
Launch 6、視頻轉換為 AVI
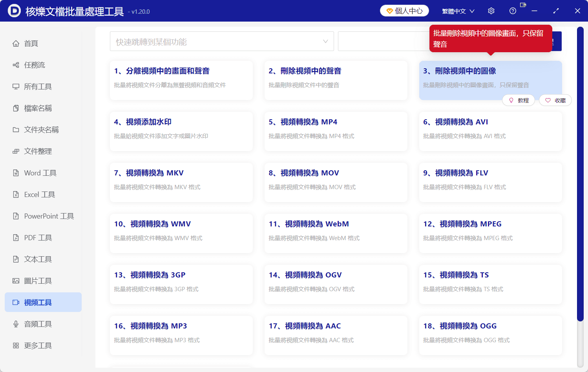491,131
